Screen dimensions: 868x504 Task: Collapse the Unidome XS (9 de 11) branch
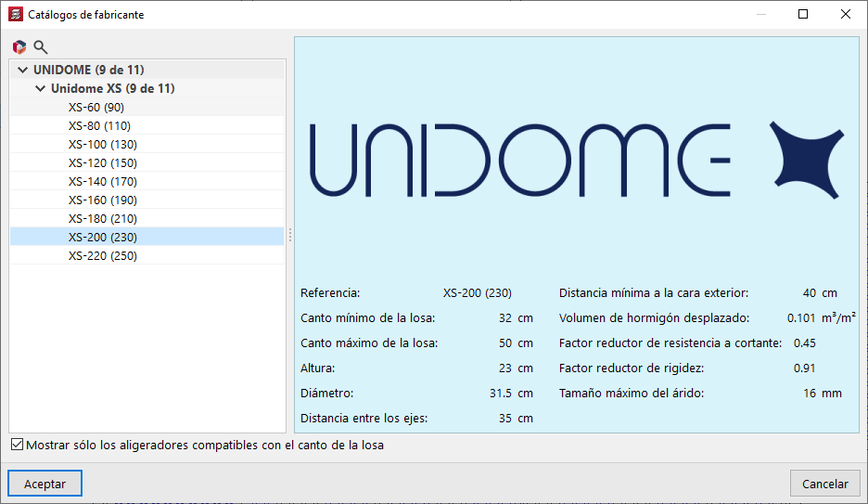[41, 88]
